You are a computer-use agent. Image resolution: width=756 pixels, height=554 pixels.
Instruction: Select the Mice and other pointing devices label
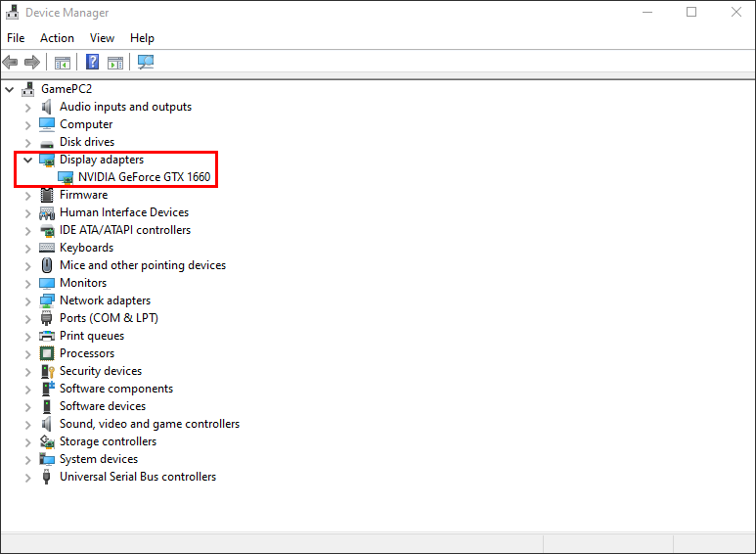point(142,265)
